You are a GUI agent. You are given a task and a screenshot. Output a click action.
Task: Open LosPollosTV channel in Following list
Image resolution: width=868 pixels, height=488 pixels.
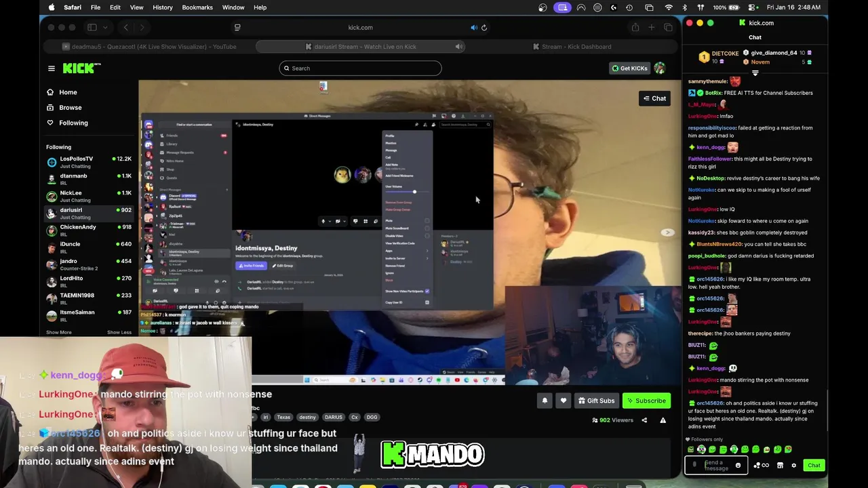click(x=89, y=161)
